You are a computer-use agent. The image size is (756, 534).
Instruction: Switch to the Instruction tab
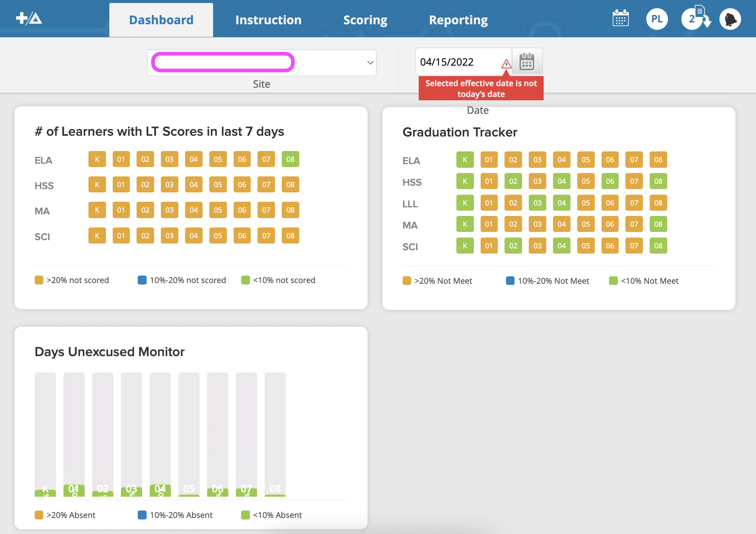[268, 20]
